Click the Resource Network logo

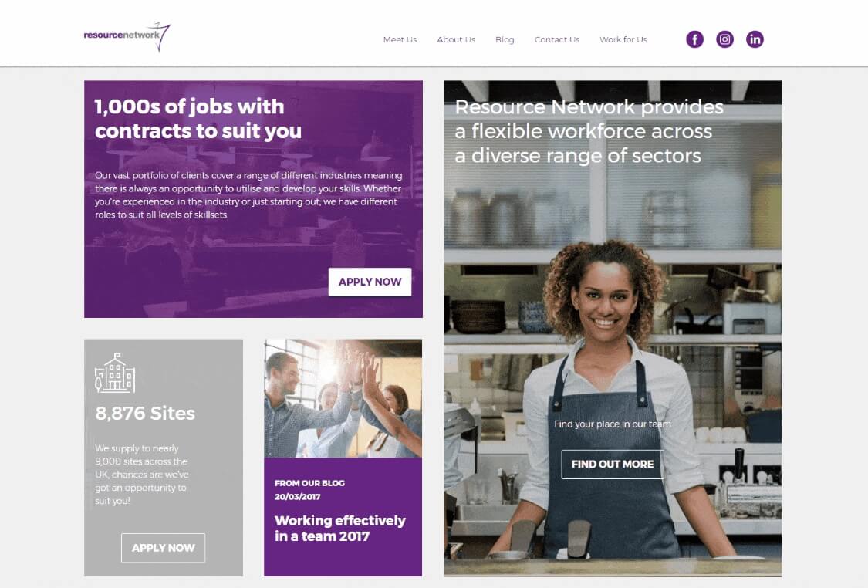click(x=127, y=36)
